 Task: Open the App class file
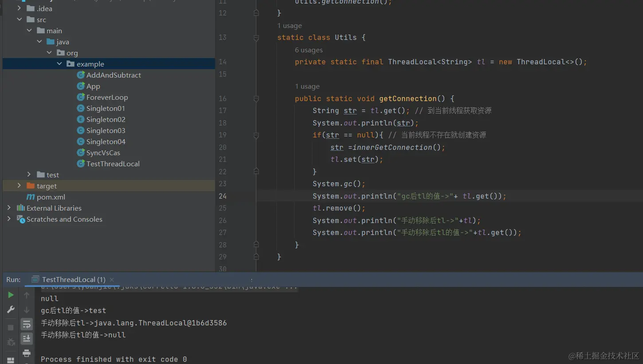(93, 86)
